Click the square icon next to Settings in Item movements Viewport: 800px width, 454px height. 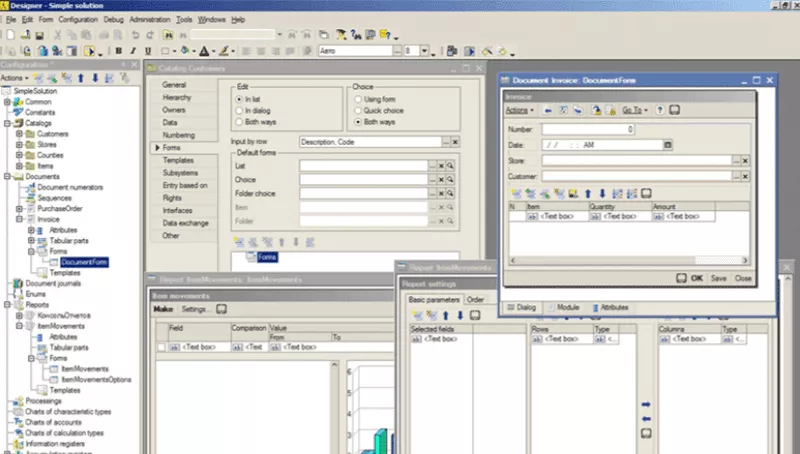[x=221, y=309]
